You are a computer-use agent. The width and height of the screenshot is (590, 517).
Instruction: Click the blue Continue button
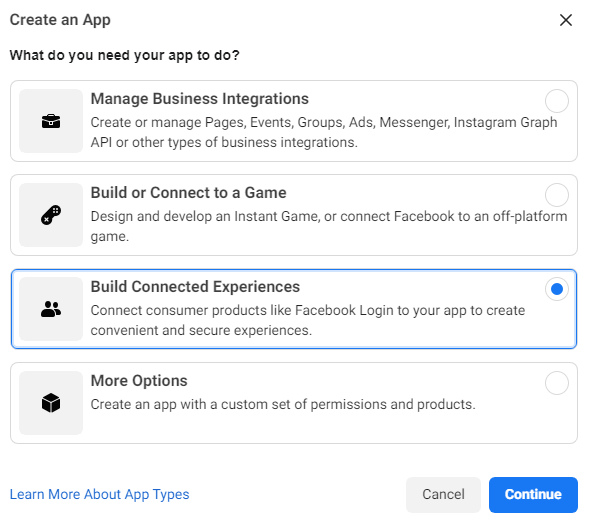tap(533, 494)
